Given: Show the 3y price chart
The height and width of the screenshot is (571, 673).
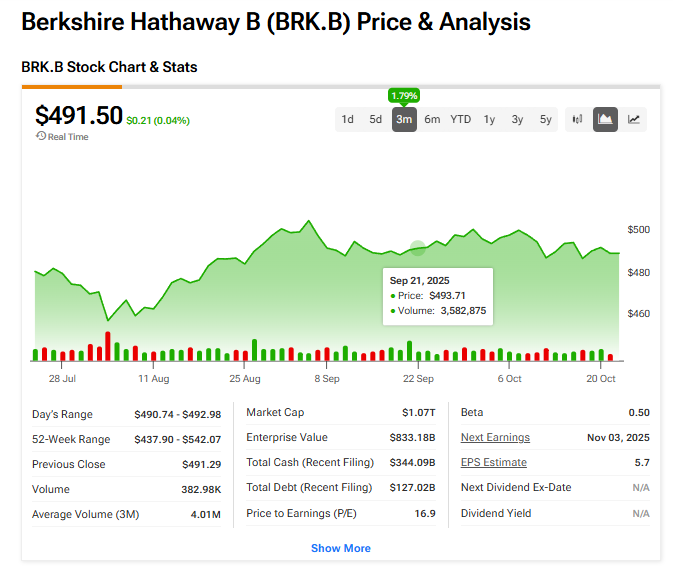Looking at the screenshot, I should [517, 119].
